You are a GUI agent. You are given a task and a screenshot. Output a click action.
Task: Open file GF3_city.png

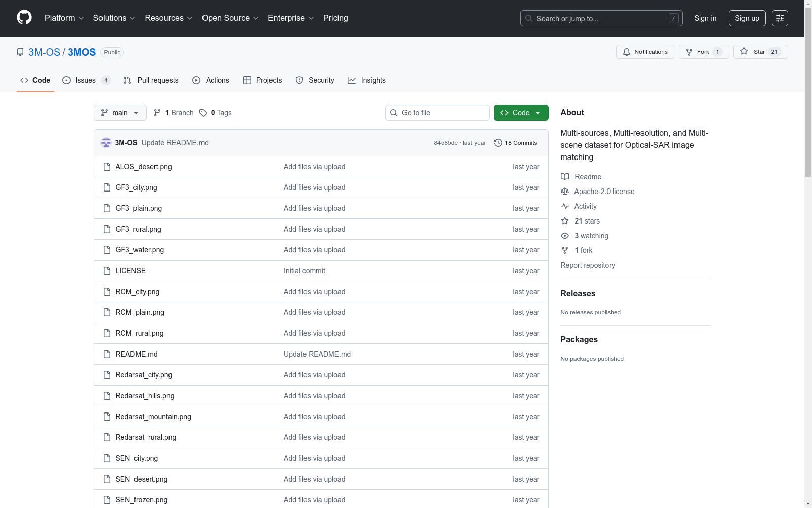point(136,187)
